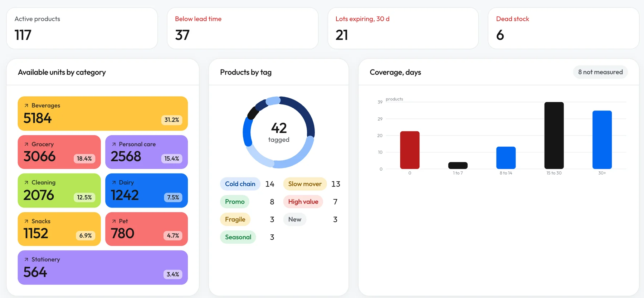Viewport: 644px width, 298px height.
Task: Click the 6.9% badge on Snacks
Action: coord(86,235)
